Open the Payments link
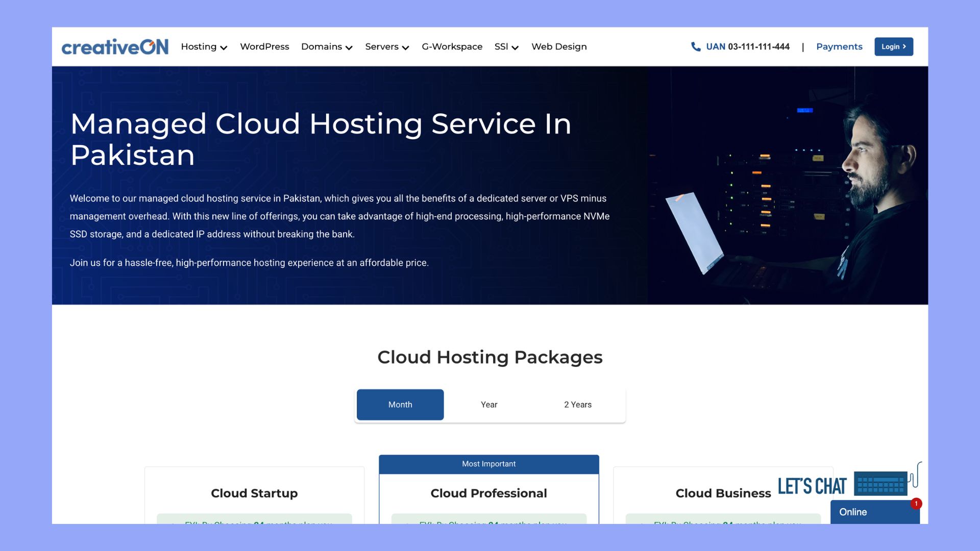The height and width of the screenshot is (551, 980). click(x=839, y=46)
